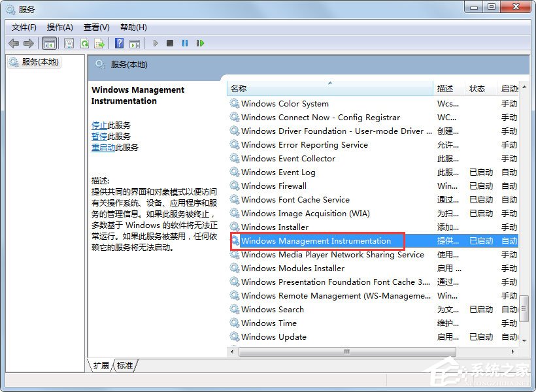Open Help via the question mark icon
536x392 pixels.
[x=120, y=42]
